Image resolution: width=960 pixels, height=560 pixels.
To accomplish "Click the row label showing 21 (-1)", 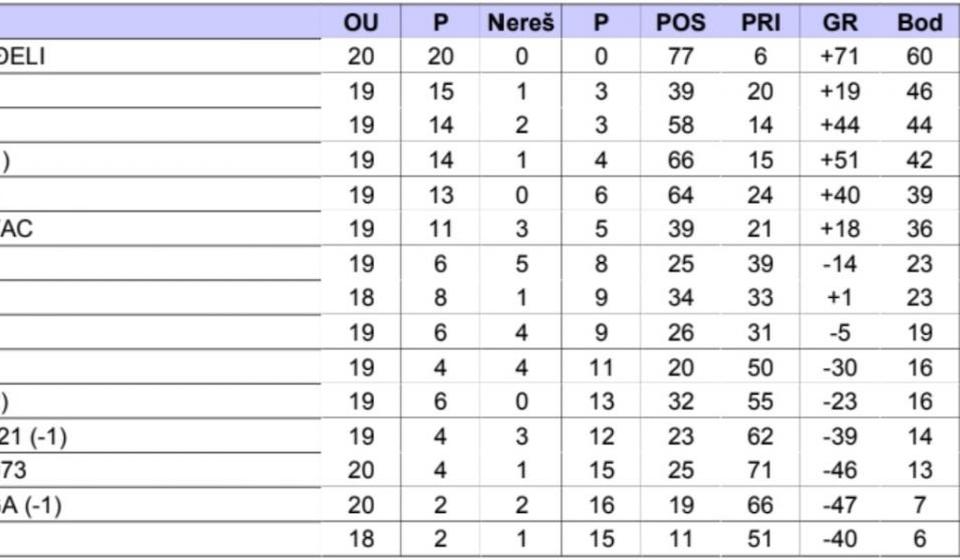I will pos(33,437).
